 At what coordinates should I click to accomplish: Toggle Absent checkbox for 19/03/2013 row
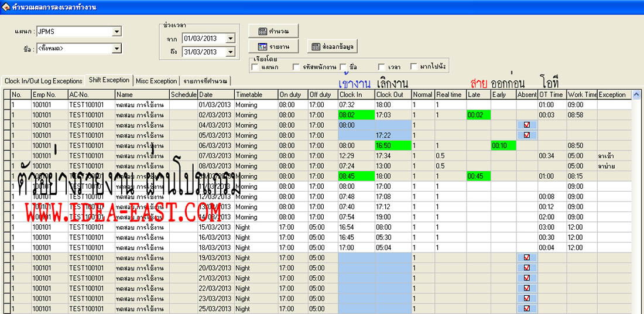pyautogui.click(x=526, y=258)
